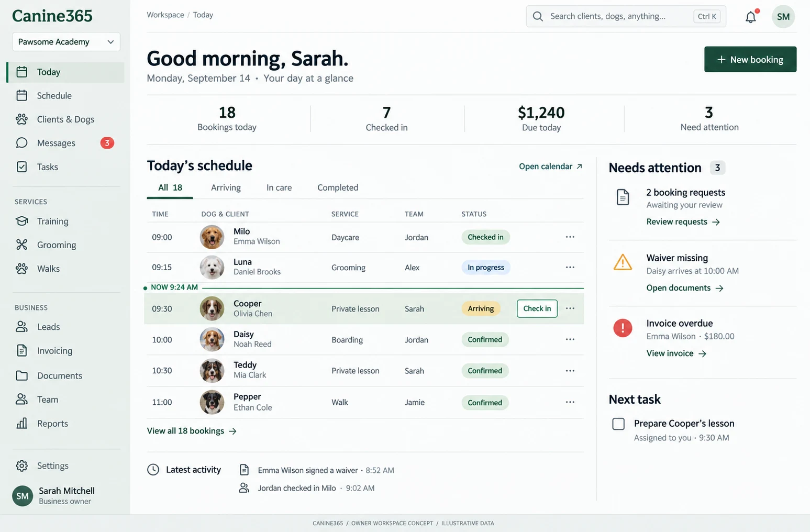Open notifications bell icon
This screenshot has width=810, height=532.
coord(750,17)
